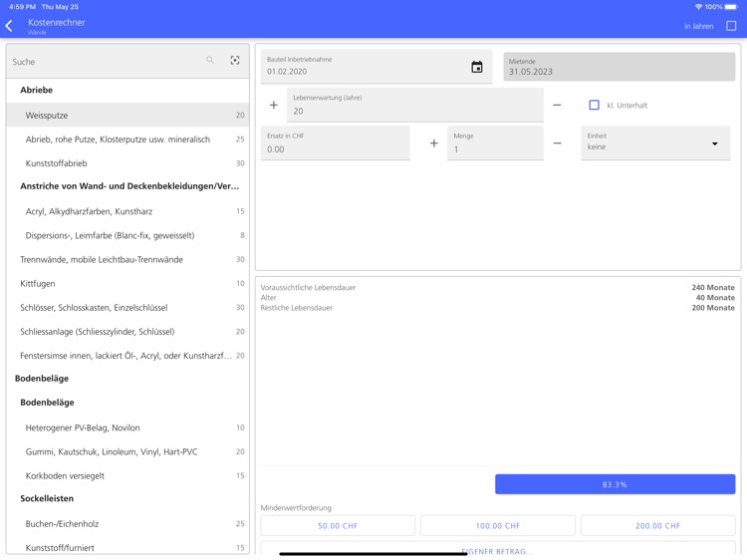Tap the battery indicator in status bar
747x560 pixels.
(x=731, y=7)
